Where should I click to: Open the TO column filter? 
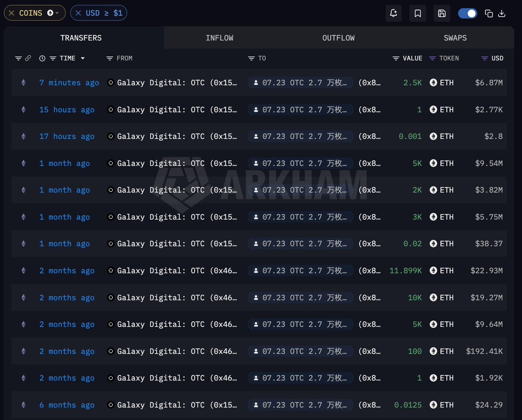tap(251, 58)
